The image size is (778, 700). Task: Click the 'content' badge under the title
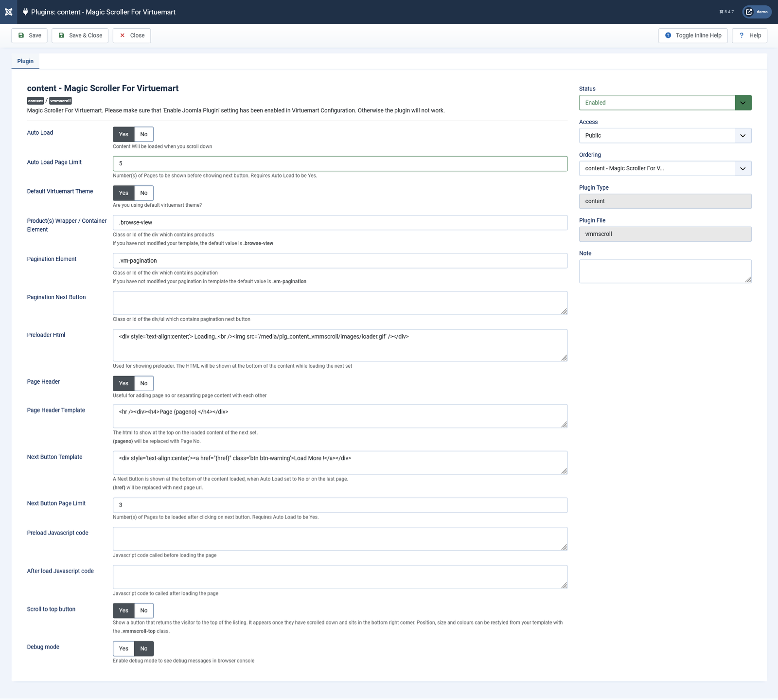click(35, 101)
